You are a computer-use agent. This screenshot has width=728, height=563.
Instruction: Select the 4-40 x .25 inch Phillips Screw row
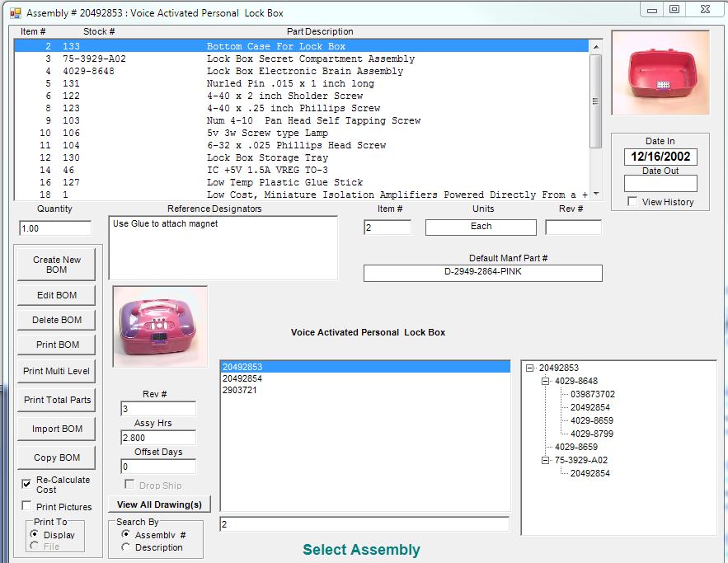(x=302, y=108)
